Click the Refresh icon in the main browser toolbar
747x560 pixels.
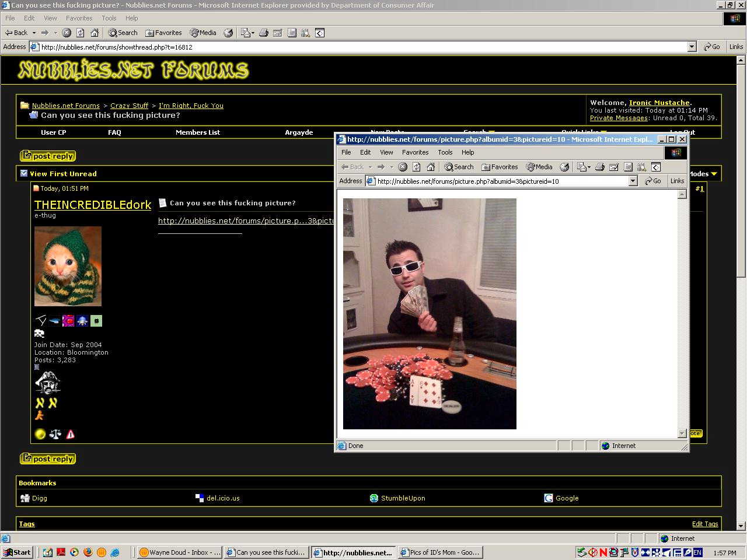(x=81, y=33)
